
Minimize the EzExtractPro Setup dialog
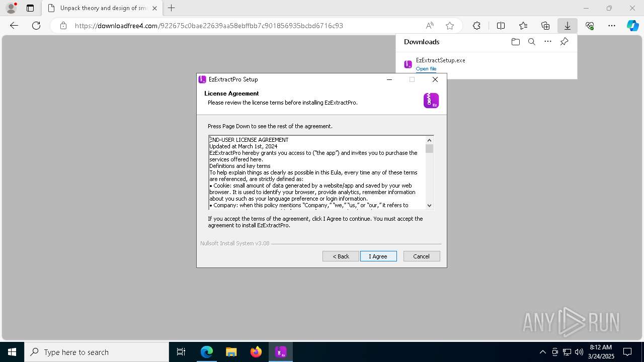[389, 79]
